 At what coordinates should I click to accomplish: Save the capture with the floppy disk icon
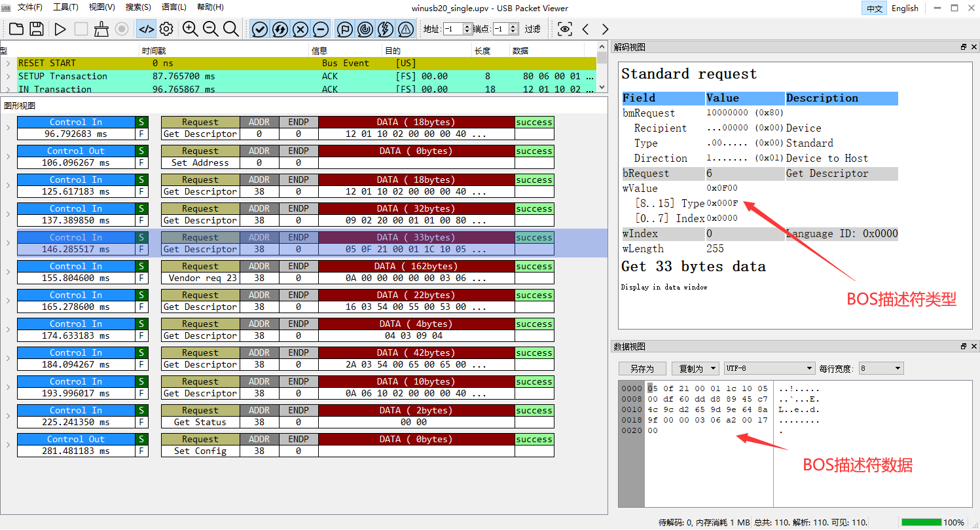[37, 29]
